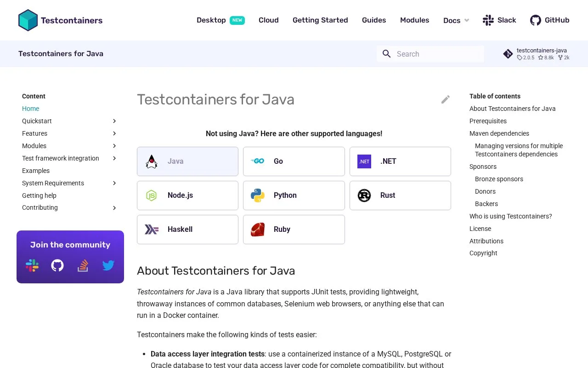Viewport: 588px width, 368px height.
Task: Jump to Managing versions for multiple dependencies
Action: click(519, 150)
